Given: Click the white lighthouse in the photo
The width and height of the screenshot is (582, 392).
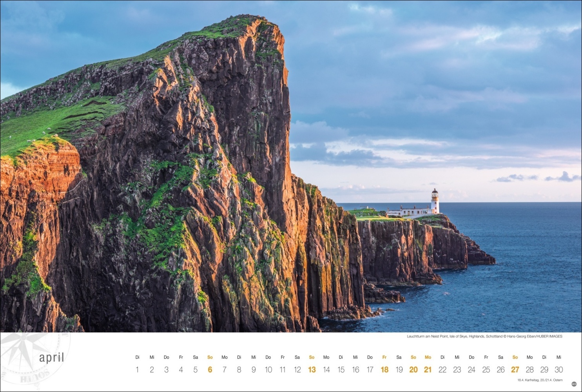Looking at the screenshot, I should click(435, 201).
